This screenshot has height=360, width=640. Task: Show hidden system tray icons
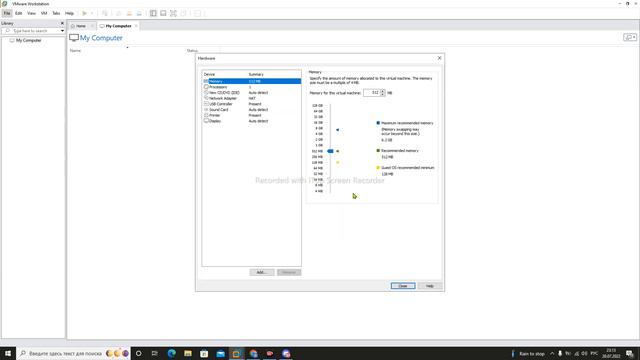pyautogui.click(x=552, y=353)
